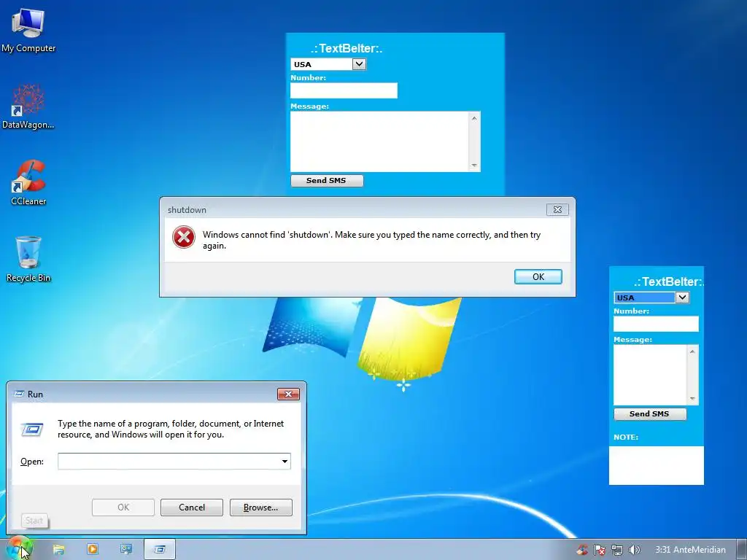This screenshot has width=747, height=560.
Task: Click scroll-up arrow in right Message box
Action: pos(693,351)
